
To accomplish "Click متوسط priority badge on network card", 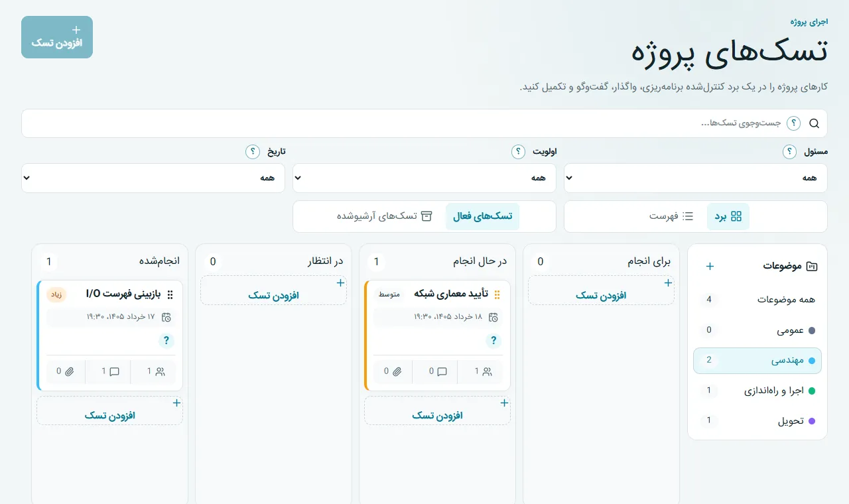I will (389, 294).
